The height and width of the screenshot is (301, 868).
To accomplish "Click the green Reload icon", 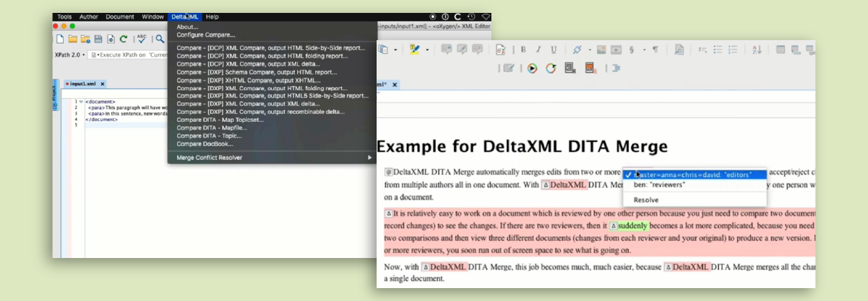I will pyautogui.click(x=123, y=39).
